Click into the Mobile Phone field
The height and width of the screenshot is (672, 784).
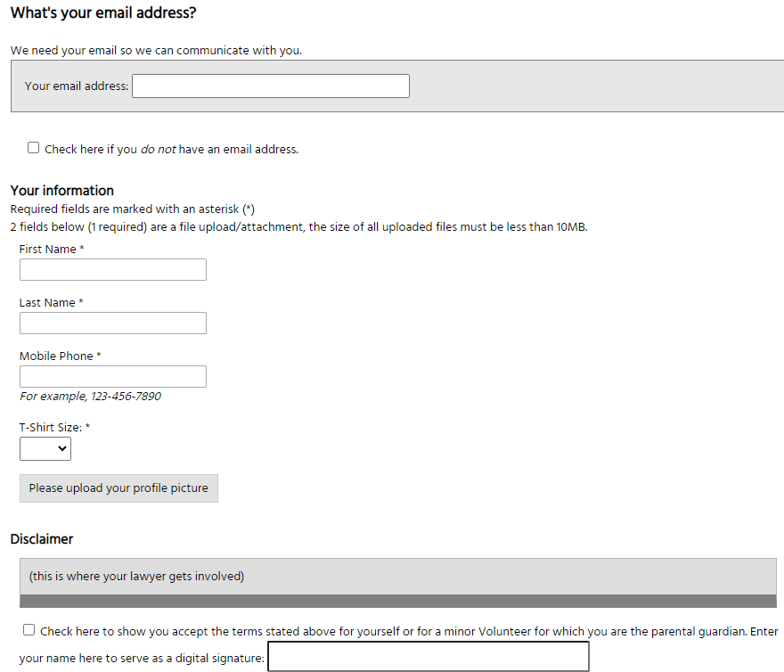click(x=113, y=377)
